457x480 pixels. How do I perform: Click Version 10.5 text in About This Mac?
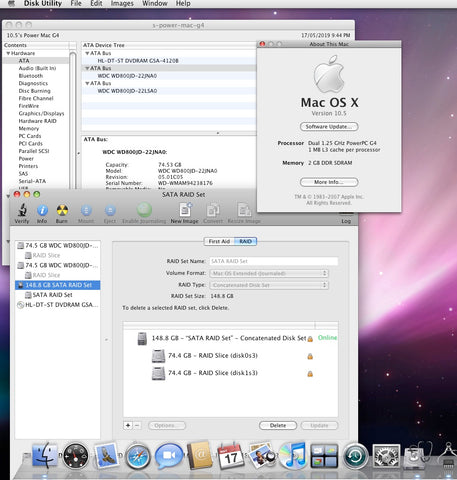pos(329,113)
